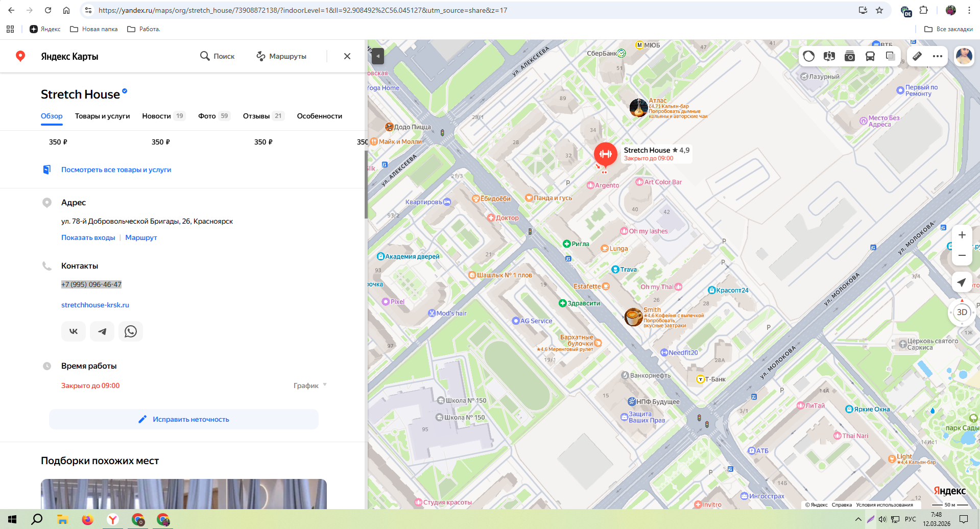Open the Telegram contact link

click(x=102, y=331)
